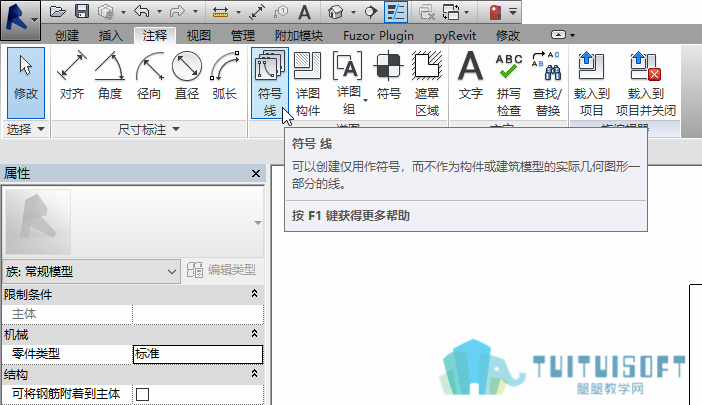
Task: Click the Redo arrow icon
Action: point(177,11)
